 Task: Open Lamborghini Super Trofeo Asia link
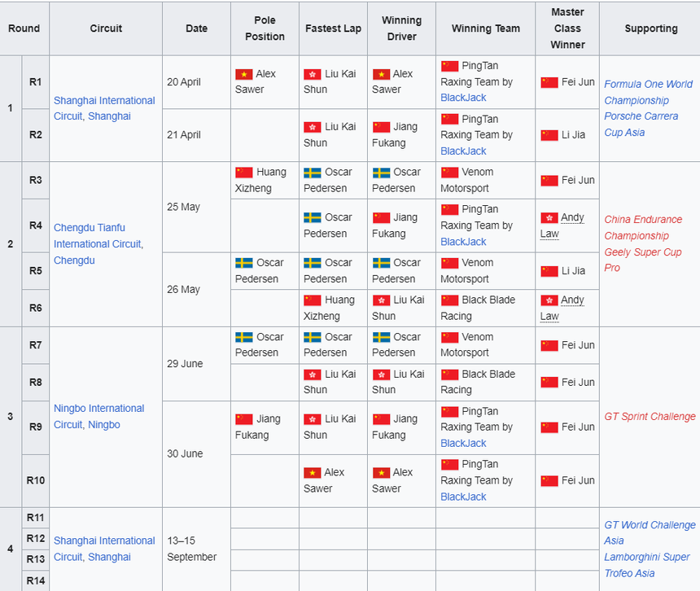pos(646,565)
